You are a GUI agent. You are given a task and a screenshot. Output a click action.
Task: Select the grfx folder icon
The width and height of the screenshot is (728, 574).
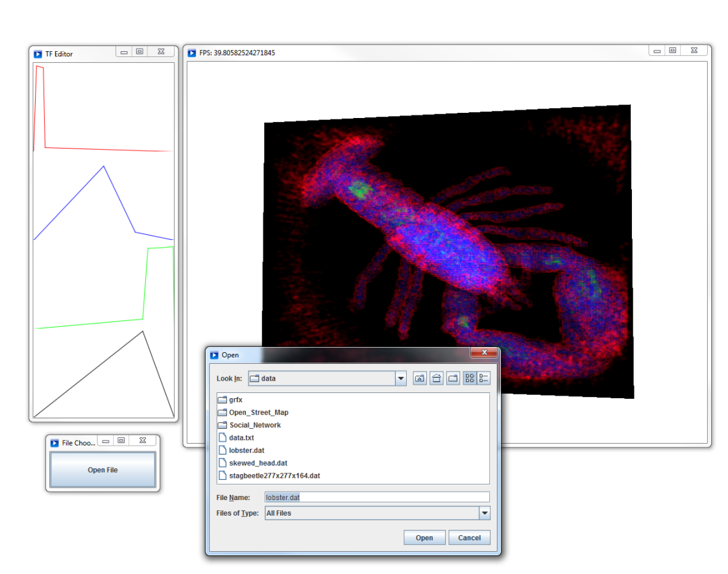[222, 400]
